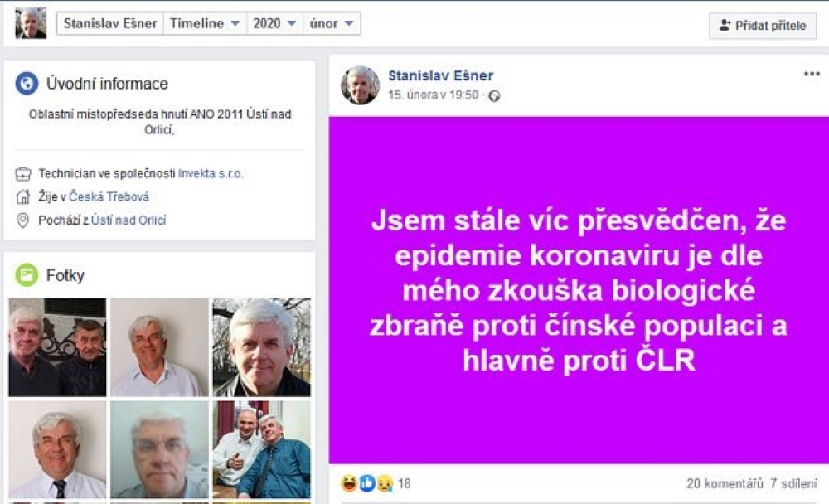Open the Timeline dropdown
Viewport: 829px width, 504px height.
[x=205, y=24]
